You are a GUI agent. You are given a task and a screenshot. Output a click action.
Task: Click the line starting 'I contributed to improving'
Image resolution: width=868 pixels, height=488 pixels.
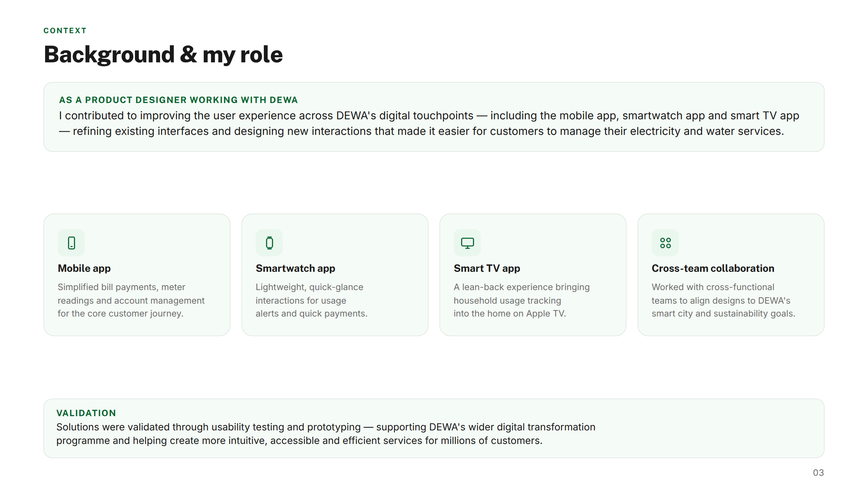[x=429, y=116]
